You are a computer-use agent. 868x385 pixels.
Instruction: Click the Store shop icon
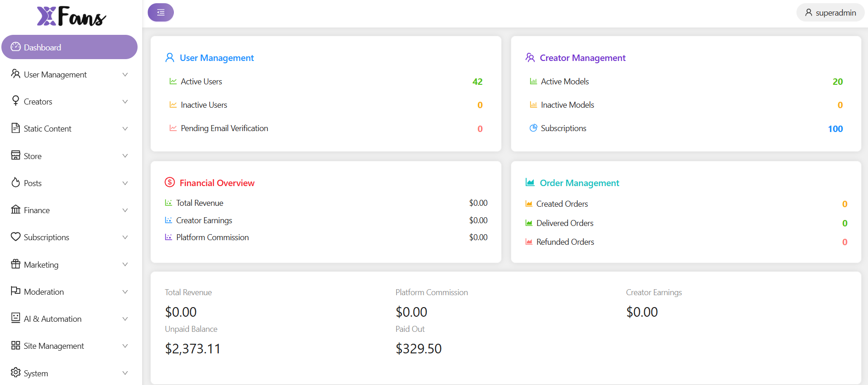coord(16,155)
